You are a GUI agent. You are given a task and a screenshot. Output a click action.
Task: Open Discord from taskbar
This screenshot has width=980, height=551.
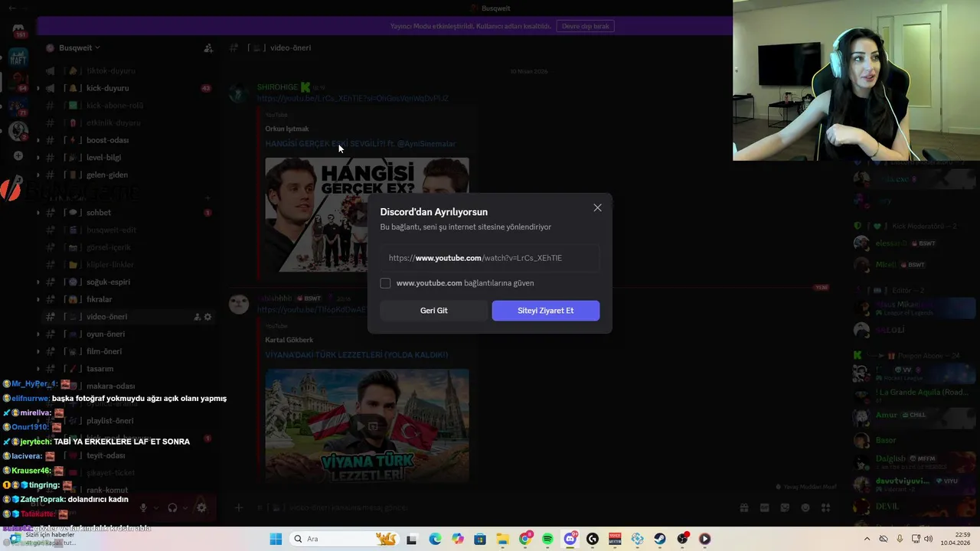click(x=570, y=539)
